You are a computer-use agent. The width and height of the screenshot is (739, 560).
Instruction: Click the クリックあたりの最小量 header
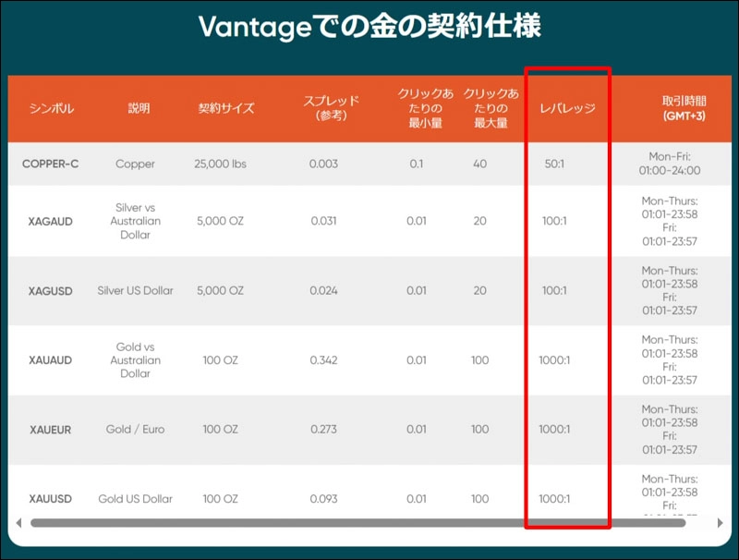tap(418, 109)
